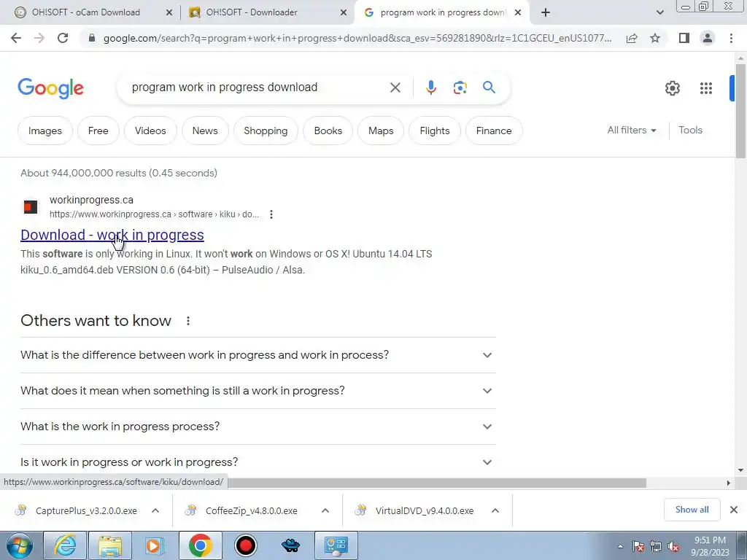747x560 pixels.
Task: Open search Tools
Action: pyautogui.click(x=690, y=130)
